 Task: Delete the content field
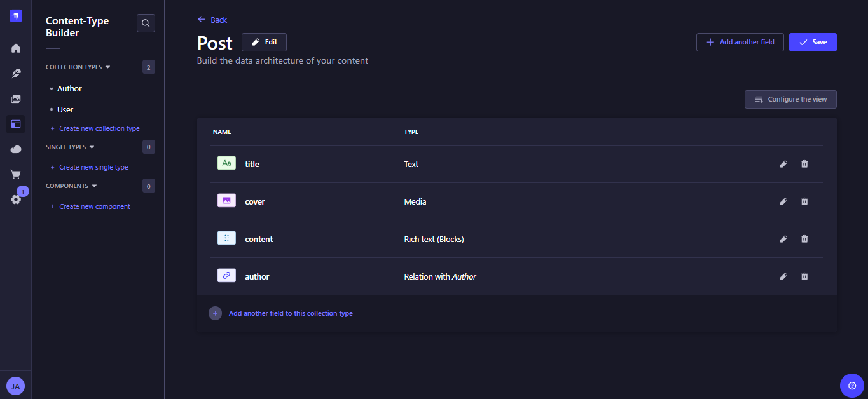(x=804, y=239)
